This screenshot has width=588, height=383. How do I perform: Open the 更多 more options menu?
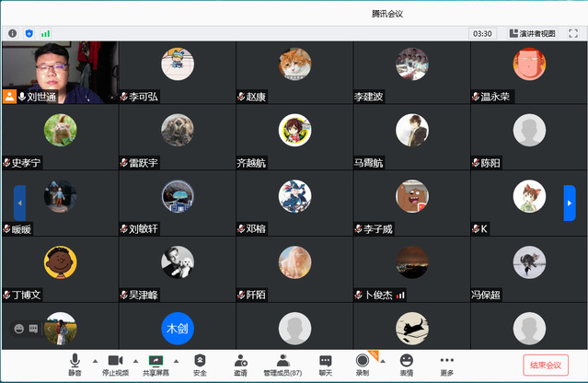tap(447, 365)
